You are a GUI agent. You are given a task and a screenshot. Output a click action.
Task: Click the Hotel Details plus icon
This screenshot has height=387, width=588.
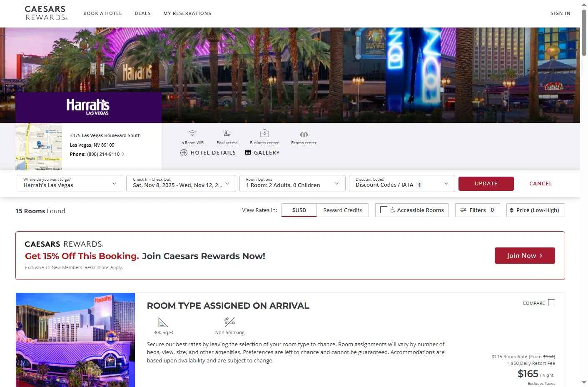click(184, 153)
